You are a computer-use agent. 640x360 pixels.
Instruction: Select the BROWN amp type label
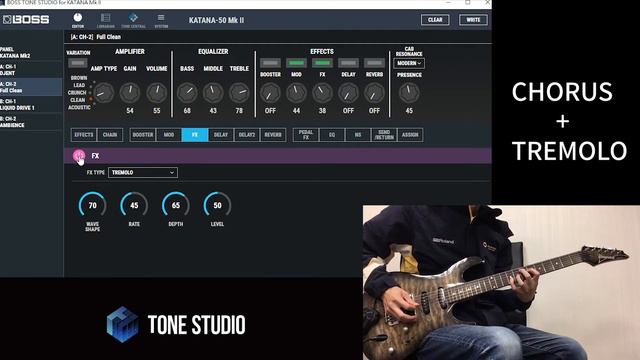coord(79,78)
